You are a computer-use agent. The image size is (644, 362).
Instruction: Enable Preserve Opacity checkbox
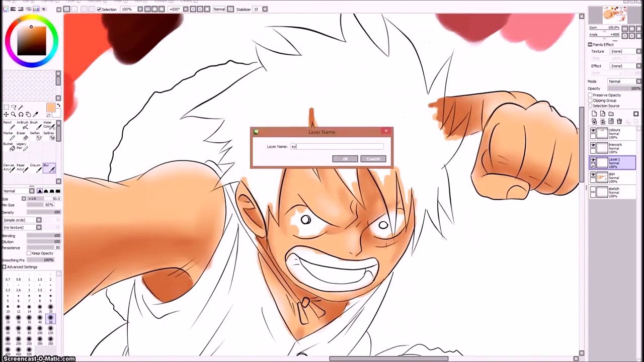coord(590,95)
